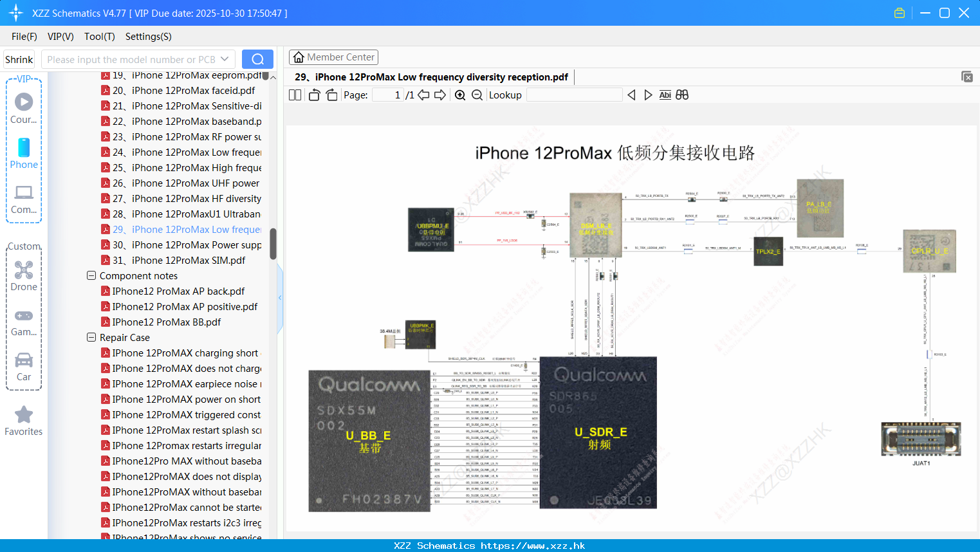This screenshot has height=552, width=980.
Task: Open the VIP(V) menu
Action: click(x=60, y=37)
